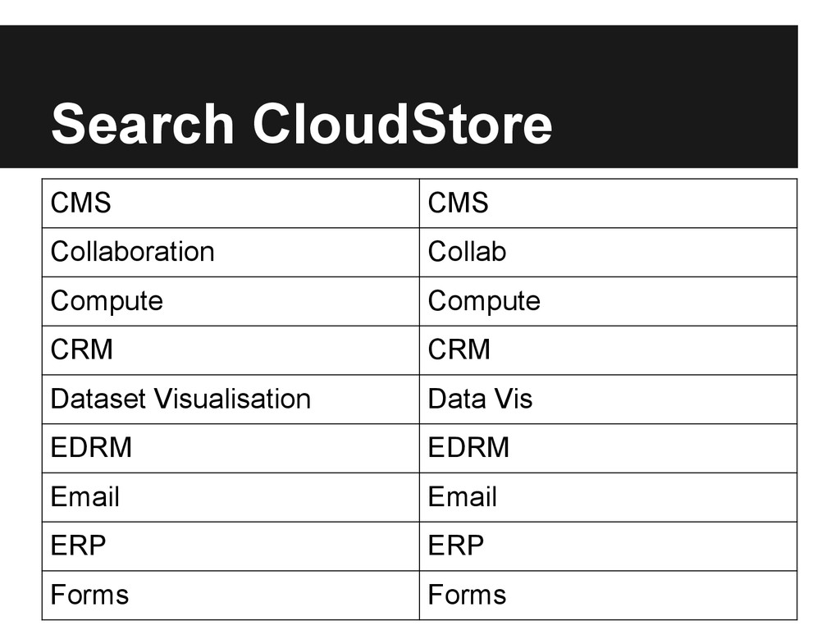Click the black title banner area

click(399, 97)
